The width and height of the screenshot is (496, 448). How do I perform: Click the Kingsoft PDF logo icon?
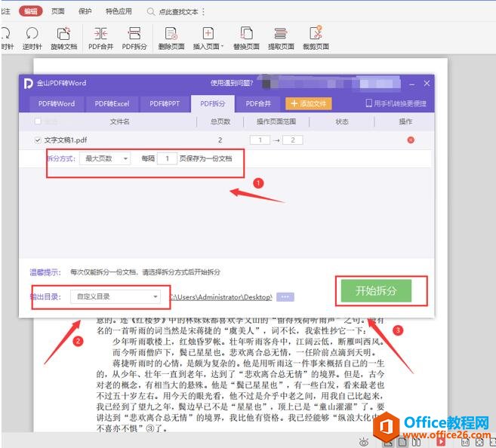tap(28, 84)
